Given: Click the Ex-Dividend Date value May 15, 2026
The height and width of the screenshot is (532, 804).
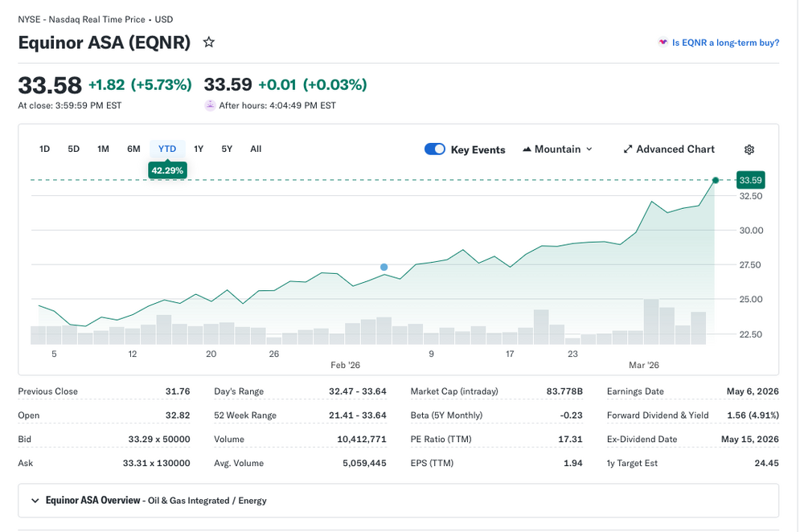Looking at the screenshot, I should pos(749,440).
